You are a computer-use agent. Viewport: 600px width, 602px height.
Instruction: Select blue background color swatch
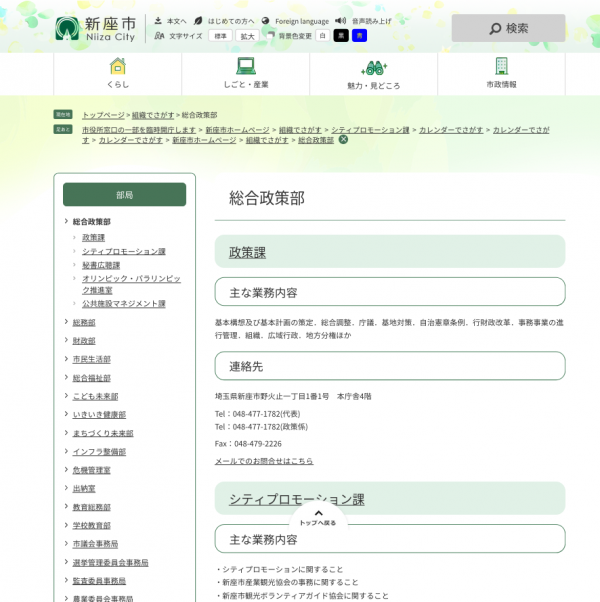pyautogui.click(x=359, y=36)
